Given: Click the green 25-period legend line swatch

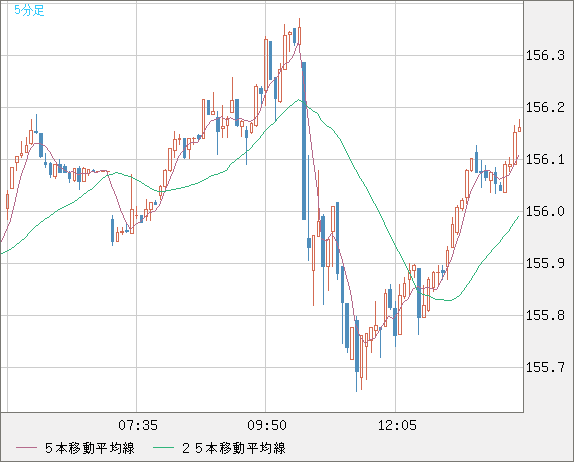Looking at the screenshot, I should (x=163, y=448).
